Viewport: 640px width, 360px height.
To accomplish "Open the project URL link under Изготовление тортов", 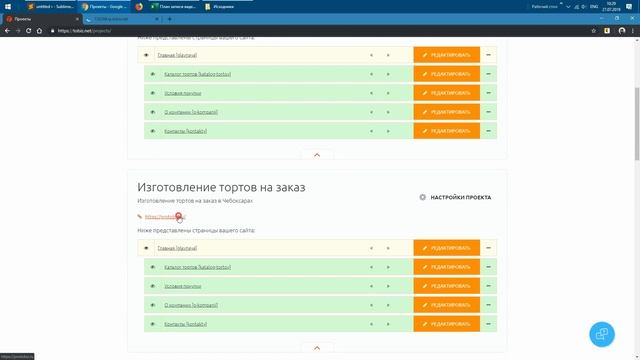I will pos(165,217).
